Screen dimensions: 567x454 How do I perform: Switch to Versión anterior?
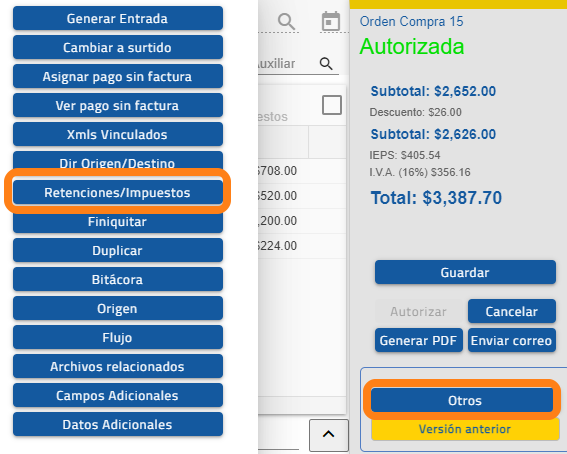(x=465, y=429)
